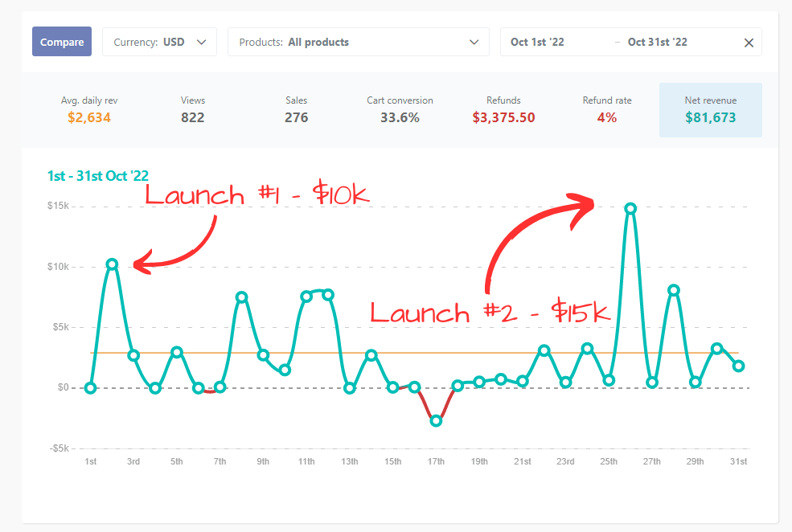Select the Net revenue metric card
The height and width of the screenshot is (532, 792).
coord(710,110)
